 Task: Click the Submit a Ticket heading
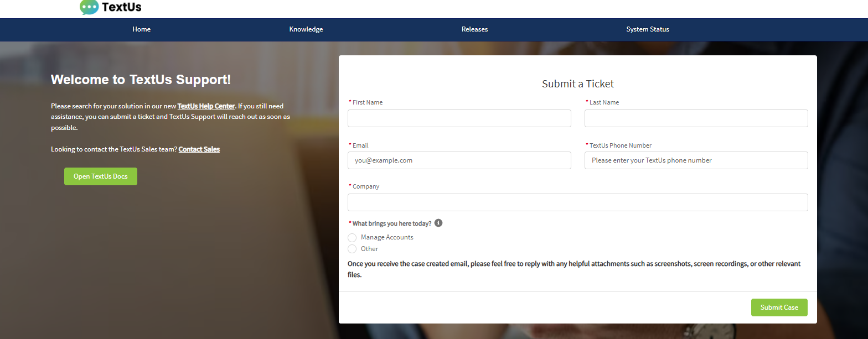click(x=578, y=84)
